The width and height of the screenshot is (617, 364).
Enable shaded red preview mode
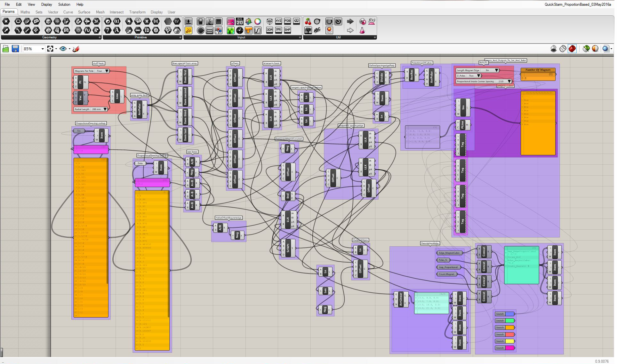click(572, 49)
